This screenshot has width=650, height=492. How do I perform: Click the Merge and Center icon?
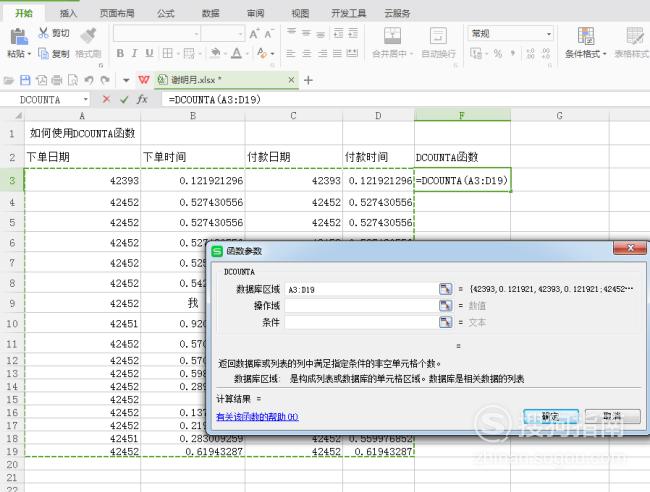click(392, 36)
